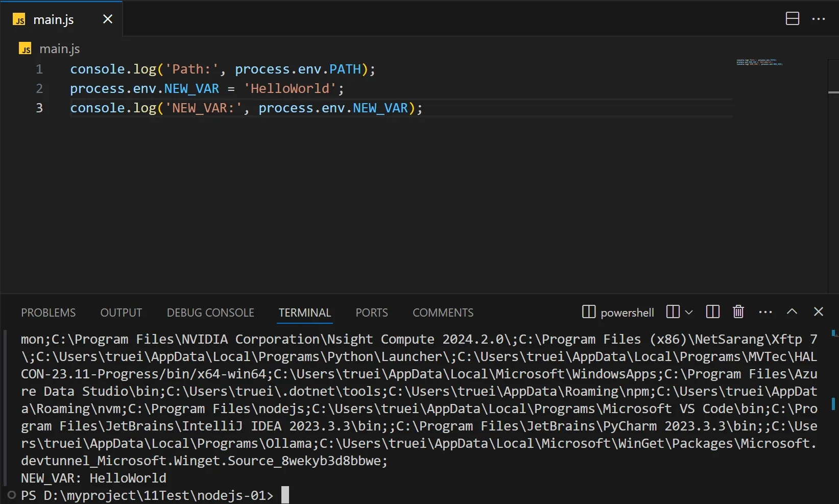Click the code minimap preview
Screen dimensions: 839x504
point(759,62)
